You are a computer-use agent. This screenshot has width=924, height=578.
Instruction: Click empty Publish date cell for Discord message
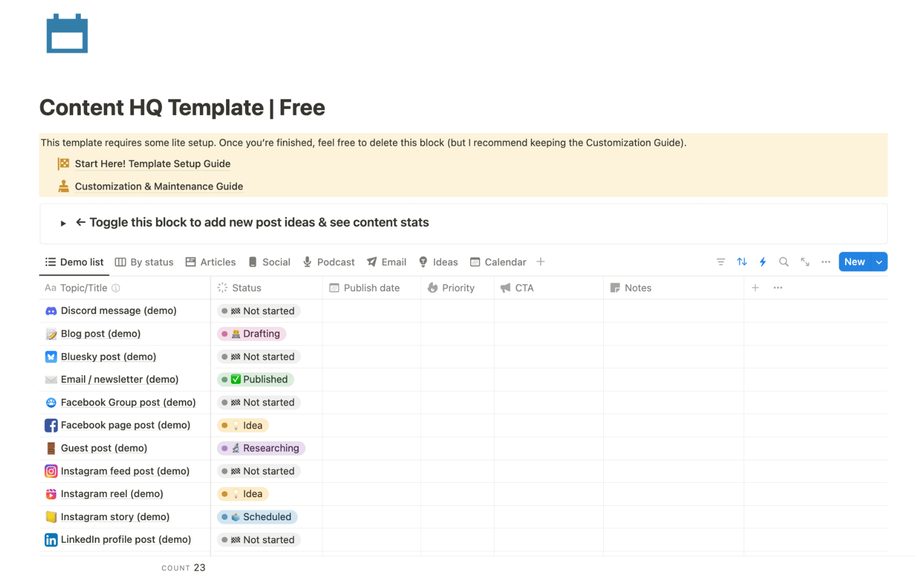pos(371,311)
